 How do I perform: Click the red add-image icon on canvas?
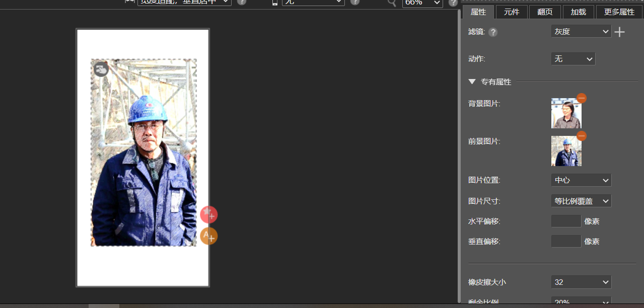208,214
